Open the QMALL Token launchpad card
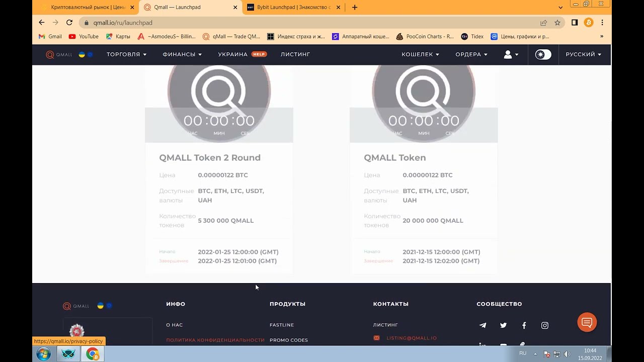The height and width of the screenshot is (362, 644). tap(424, 169)
